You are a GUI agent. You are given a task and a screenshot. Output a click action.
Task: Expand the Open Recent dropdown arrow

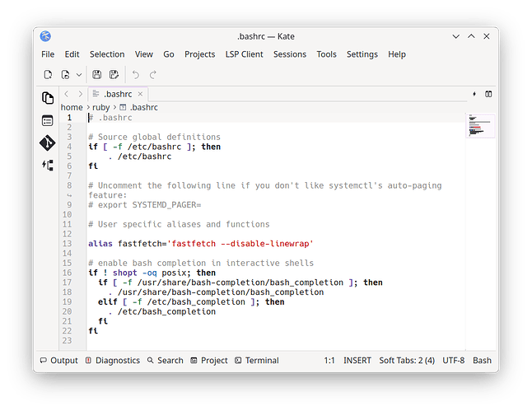coord(79,75)
